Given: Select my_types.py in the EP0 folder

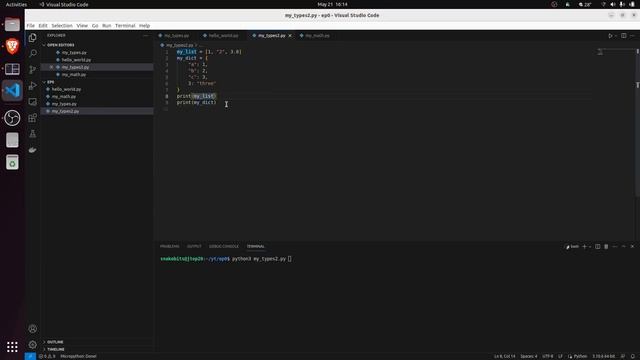Looking at the screenshot, I should point(97,104).
